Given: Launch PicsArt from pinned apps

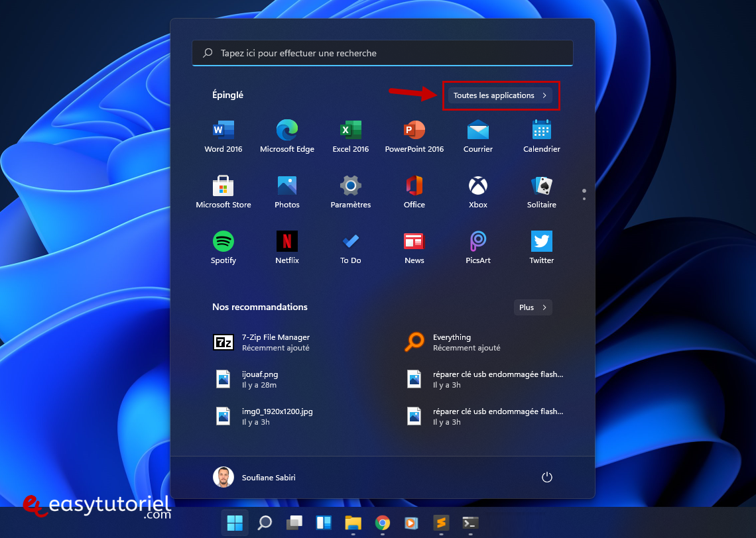Looking at the screenshot, I should click(477, 248).
